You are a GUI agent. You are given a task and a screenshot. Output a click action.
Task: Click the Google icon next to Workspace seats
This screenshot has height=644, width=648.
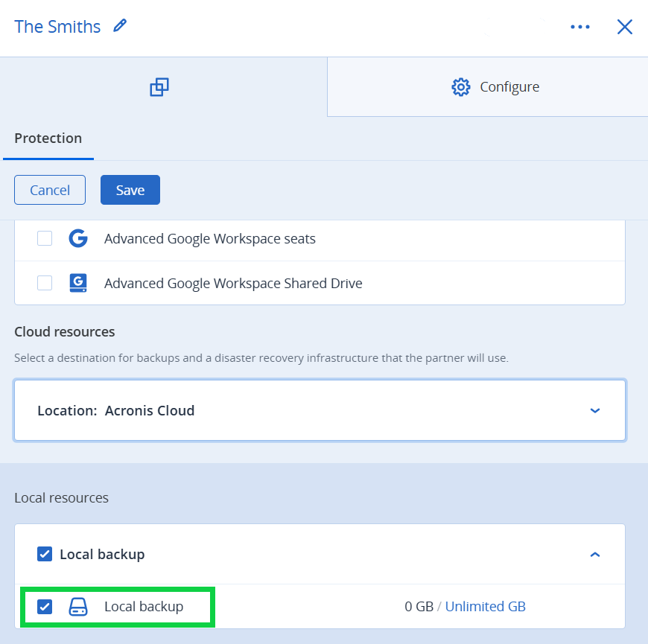(78, 238)
